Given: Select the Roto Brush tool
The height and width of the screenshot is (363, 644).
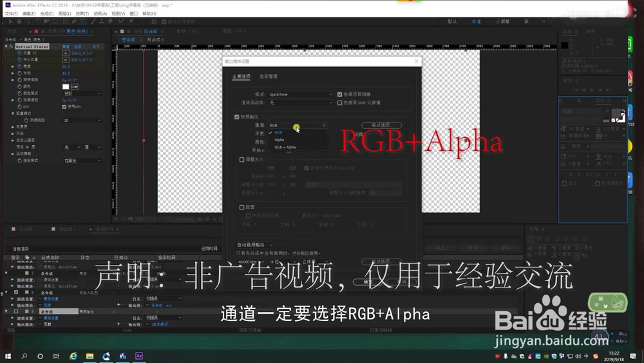Looking at the screenshot, I should tap(121, 21).
